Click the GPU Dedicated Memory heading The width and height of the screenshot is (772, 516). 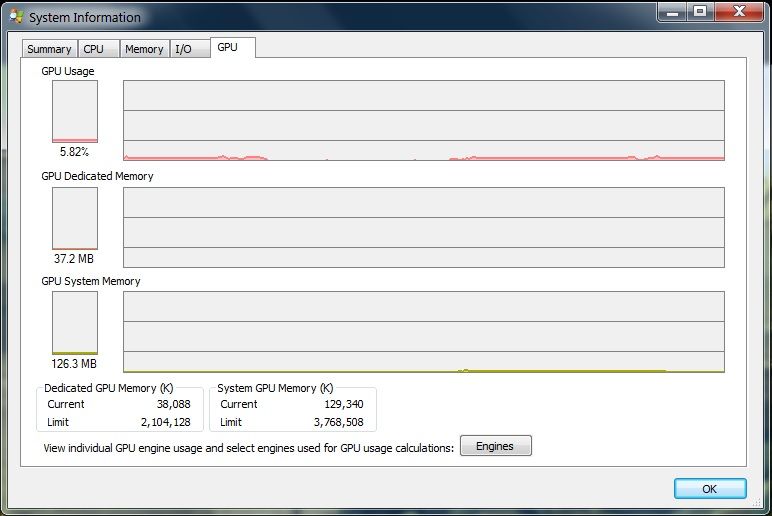click(97, 176)
